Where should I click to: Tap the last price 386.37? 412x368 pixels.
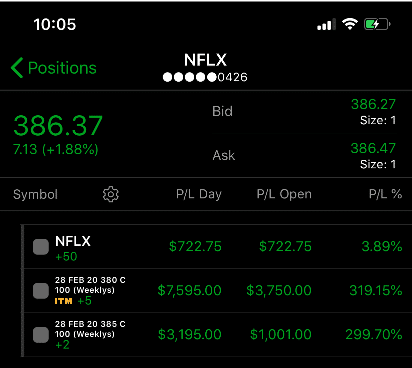click(58, 126)
